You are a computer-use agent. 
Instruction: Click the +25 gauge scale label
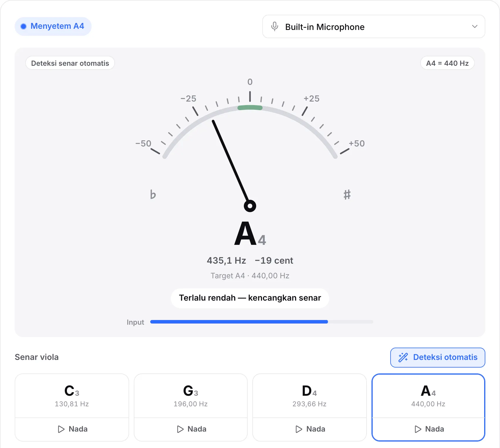[x=312, y=99]
